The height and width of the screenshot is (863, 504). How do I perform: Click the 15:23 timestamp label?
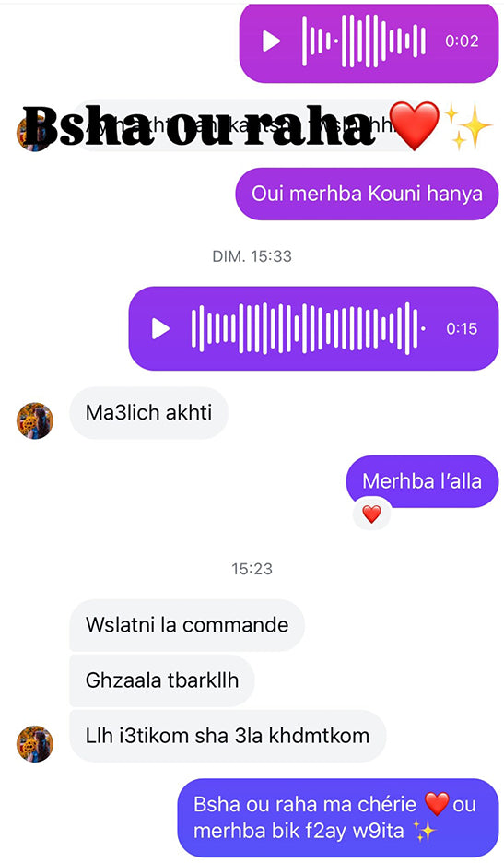252,569
